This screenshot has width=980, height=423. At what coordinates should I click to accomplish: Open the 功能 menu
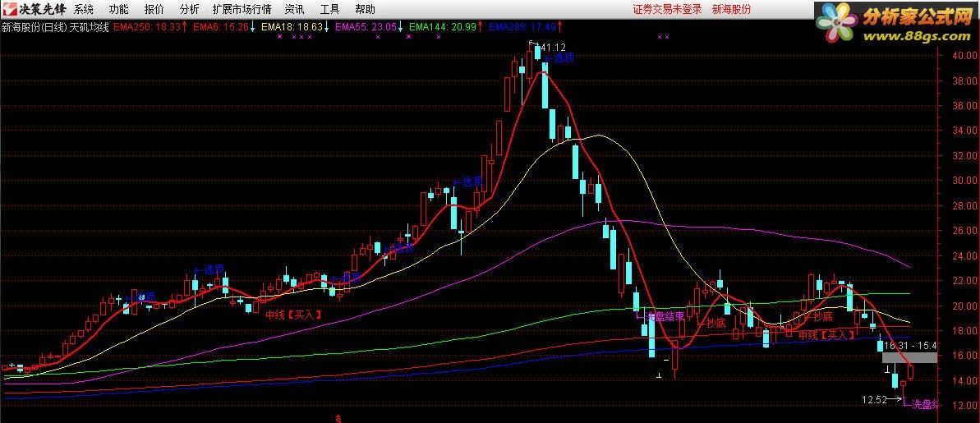click(x=119, y=9)
